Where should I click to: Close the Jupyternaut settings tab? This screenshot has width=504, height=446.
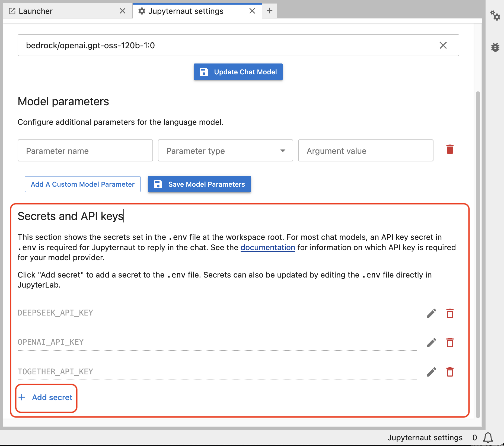[x=252, y=11]
